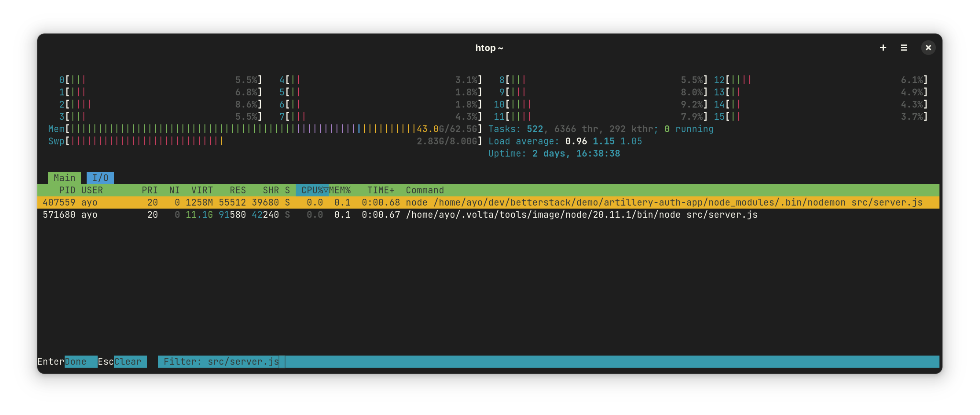Click the Done button beside Enter
Screen dimensions: 980x415
click(x=80, y=361)
